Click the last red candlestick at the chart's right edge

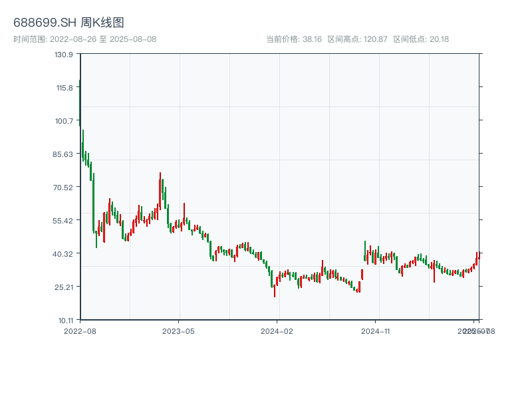point(478,255)
